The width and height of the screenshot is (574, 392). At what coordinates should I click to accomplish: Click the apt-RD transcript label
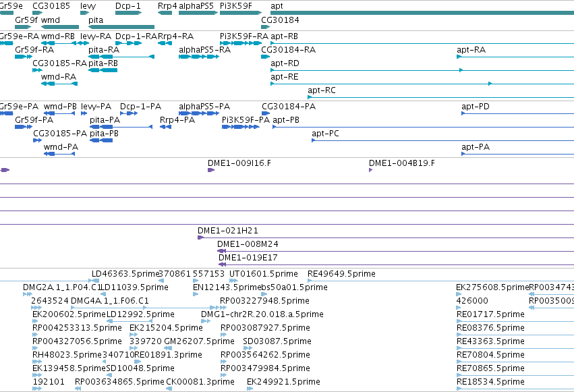pos(285,63)
